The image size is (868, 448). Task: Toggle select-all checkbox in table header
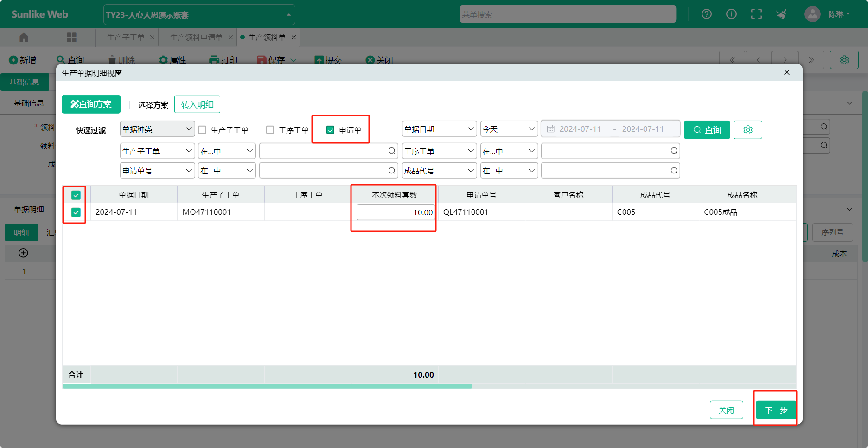pos(76,195)
